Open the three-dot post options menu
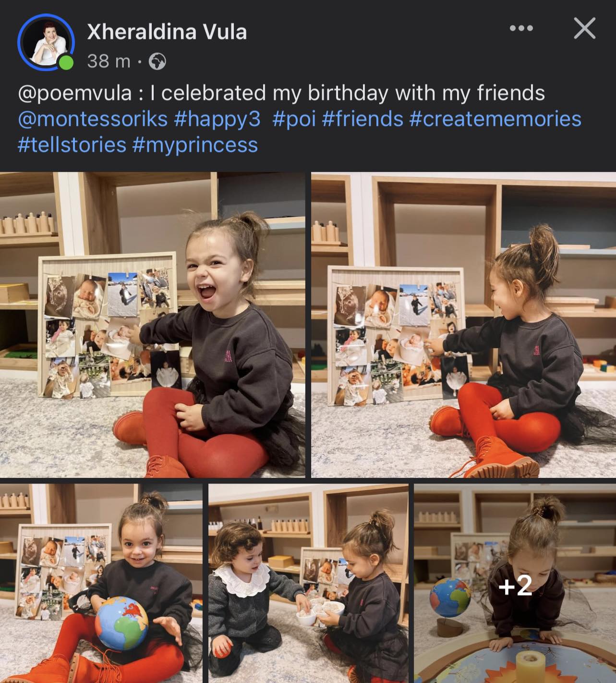This screenshot has height=683, width=616. pyautogui.click(x=521, y=28)
